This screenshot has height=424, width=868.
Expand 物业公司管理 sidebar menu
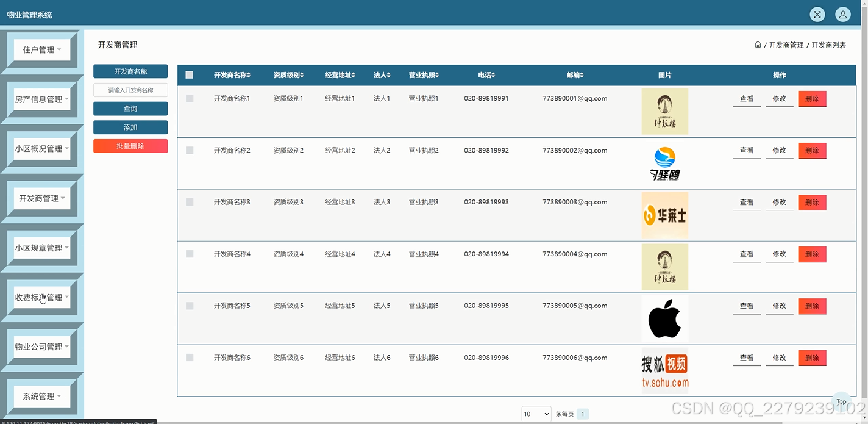pyautogui.click(x=42, y=347)
